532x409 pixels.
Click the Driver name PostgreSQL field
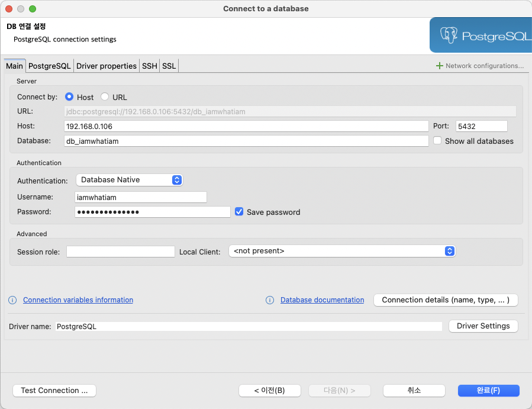[249, 327]
